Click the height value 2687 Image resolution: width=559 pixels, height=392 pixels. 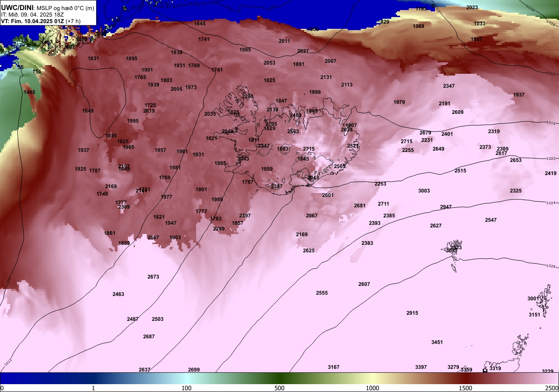[149, 337]
